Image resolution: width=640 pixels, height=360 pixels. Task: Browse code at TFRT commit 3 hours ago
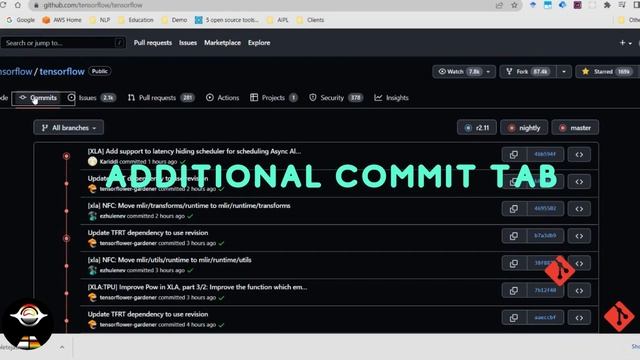tap(579, 236)
